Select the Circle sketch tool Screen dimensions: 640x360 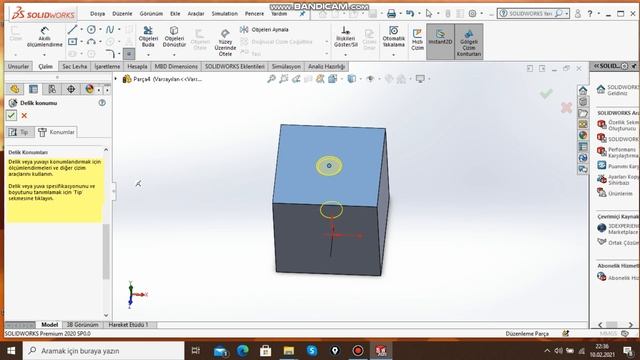[x=91, y=29]
